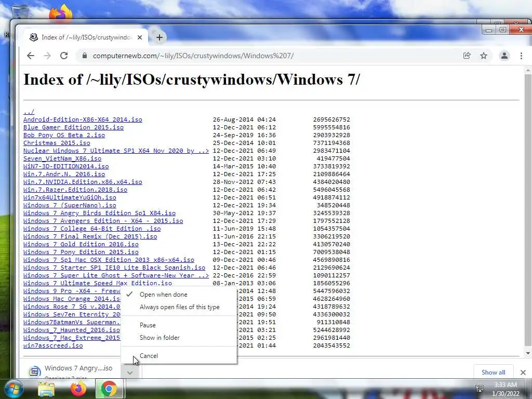Open Windows 7 Super Lite Ghost link

[116, 275]
